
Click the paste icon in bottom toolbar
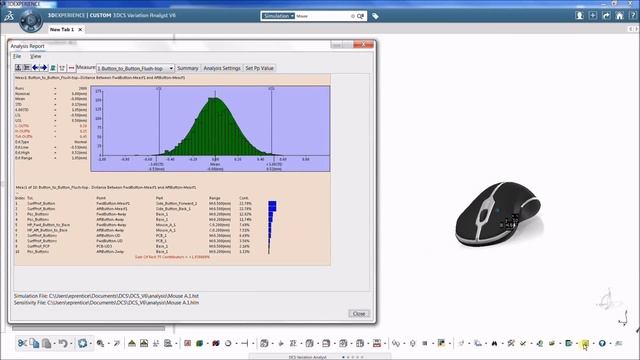click(47, 344)
